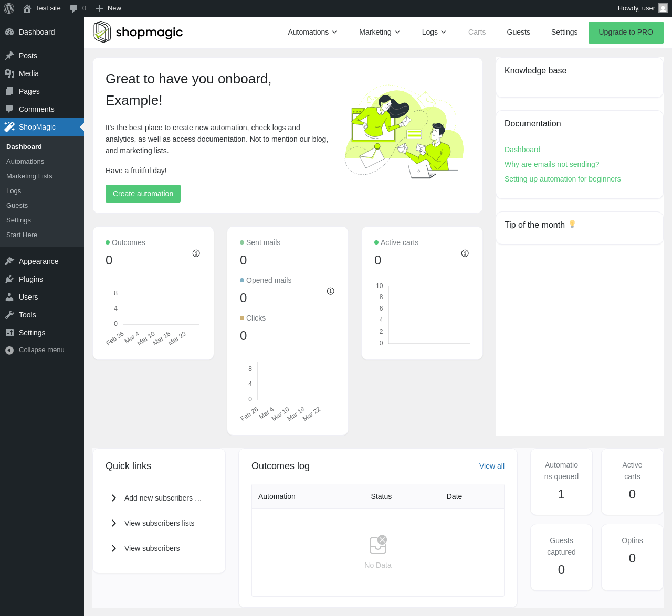Click the Collapse menu arrow icon
The height and width of the screenshot is (616, 672).
coord(9,350)
